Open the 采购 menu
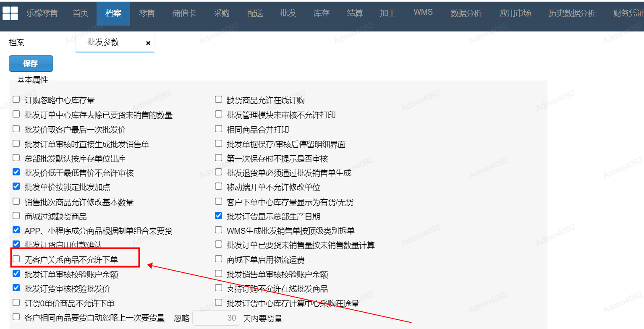 point(222,13)
